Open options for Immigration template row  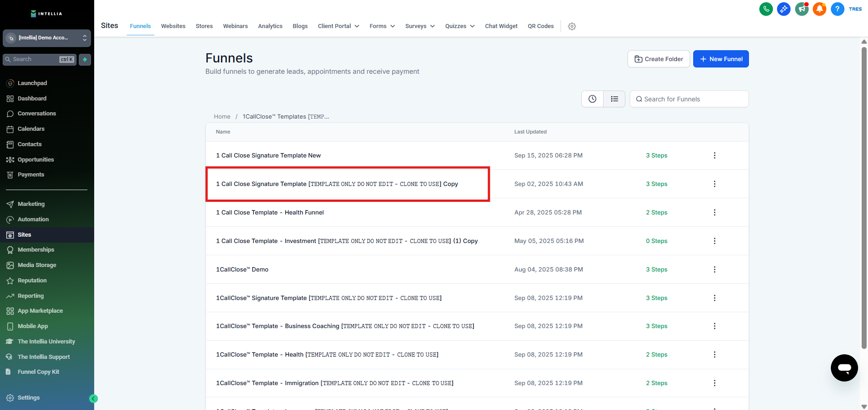(715, 383)
